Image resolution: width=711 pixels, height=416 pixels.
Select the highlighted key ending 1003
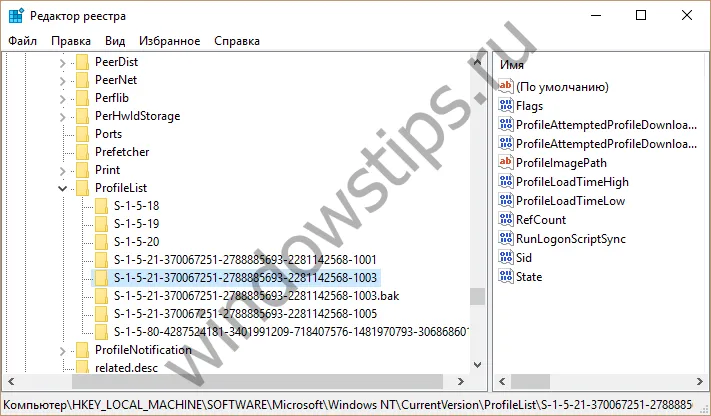(x=245, y=278)
